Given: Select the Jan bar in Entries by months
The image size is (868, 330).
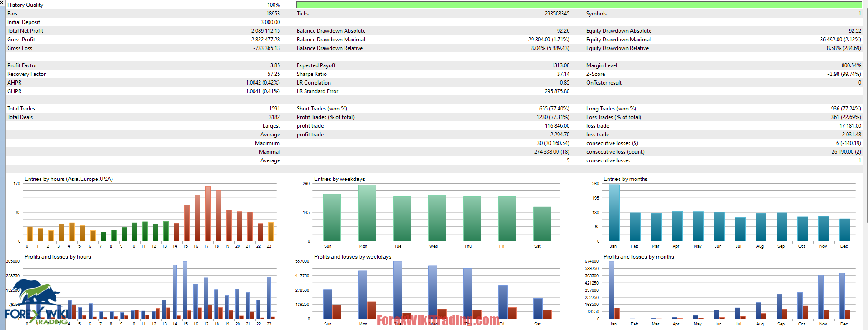Looking at the screenshot, I should [x=614, y=212].
